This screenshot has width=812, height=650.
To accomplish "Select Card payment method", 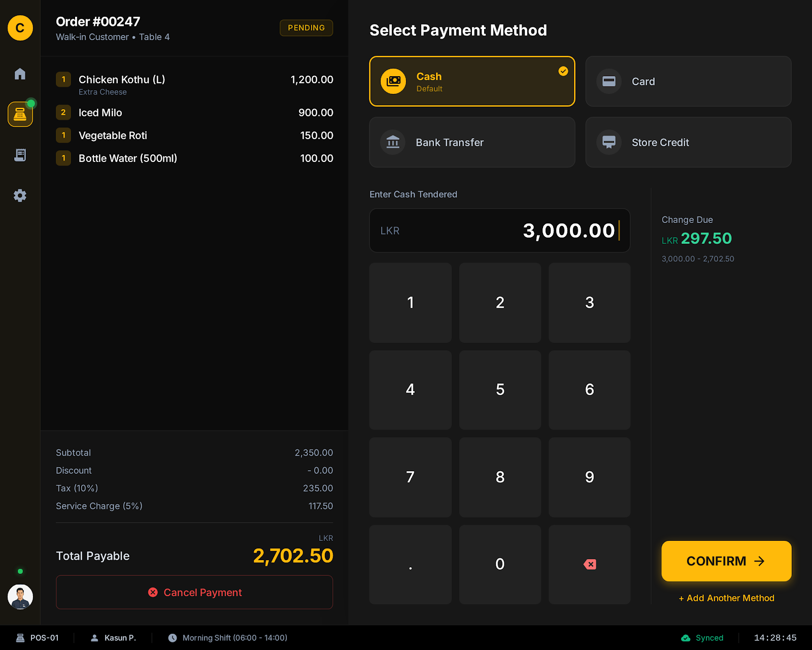I will pos(688,81).
